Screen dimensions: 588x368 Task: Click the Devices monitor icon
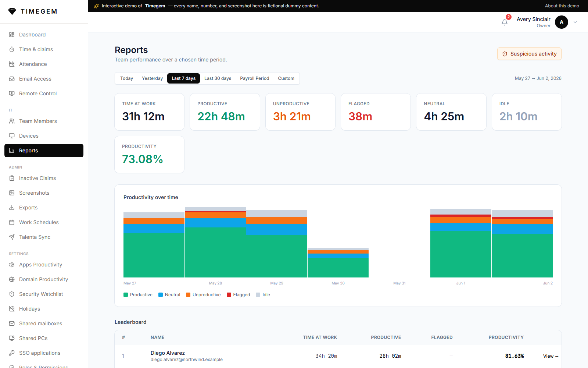(x=12, y=136)
